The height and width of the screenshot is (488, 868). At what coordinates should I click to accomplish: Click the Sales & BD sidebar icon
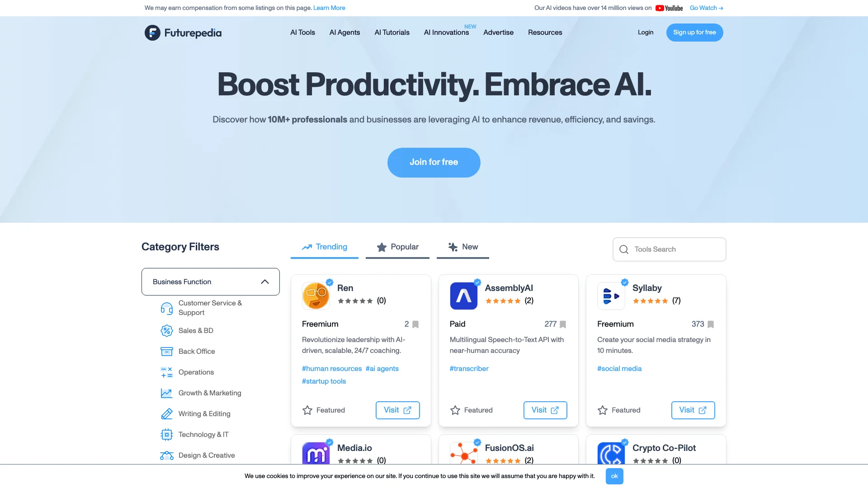coord(166,330)
